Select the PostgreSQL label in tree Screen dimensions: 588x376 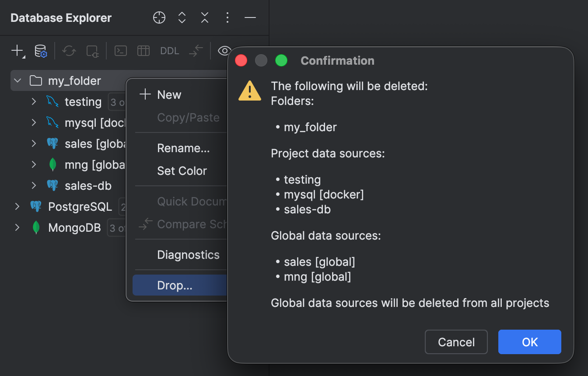[x=80, y=206]
